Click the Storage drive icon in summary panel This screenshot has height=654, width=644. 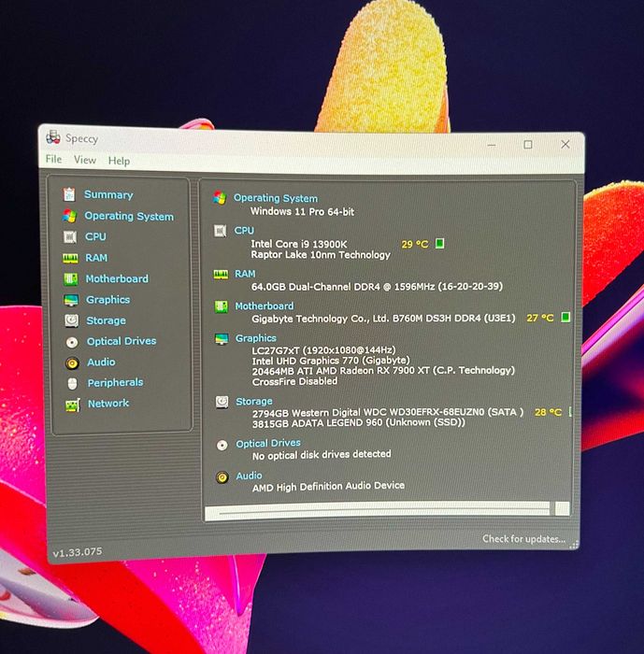pos(222,402)
